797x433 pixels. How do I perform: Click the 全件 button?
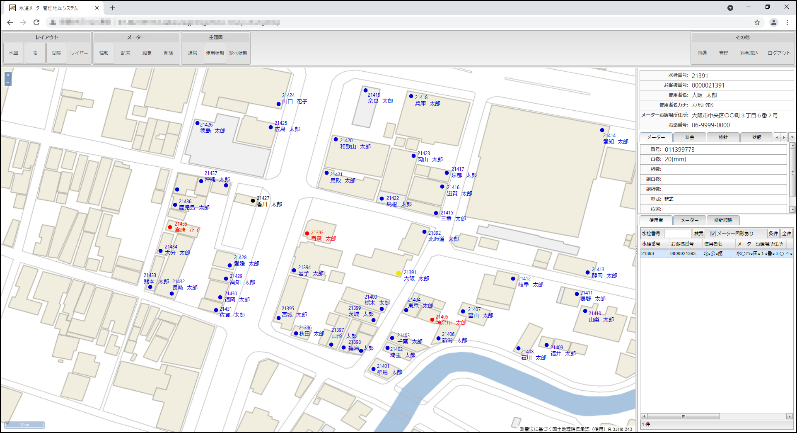click(786, 233)
